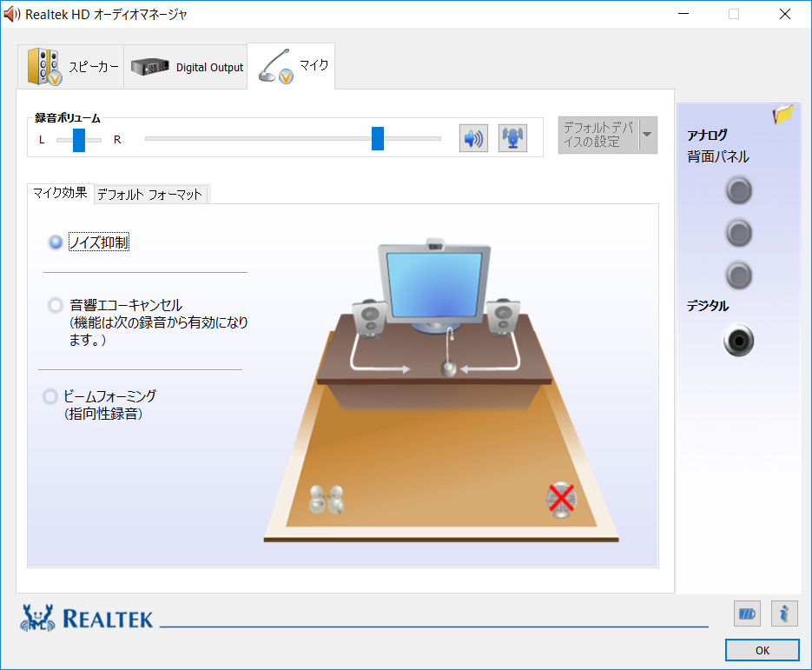Viewport: 812px width, 670px height.
Task: Enable the ノイズ抑制 radio option
Action: pos(56,242)
